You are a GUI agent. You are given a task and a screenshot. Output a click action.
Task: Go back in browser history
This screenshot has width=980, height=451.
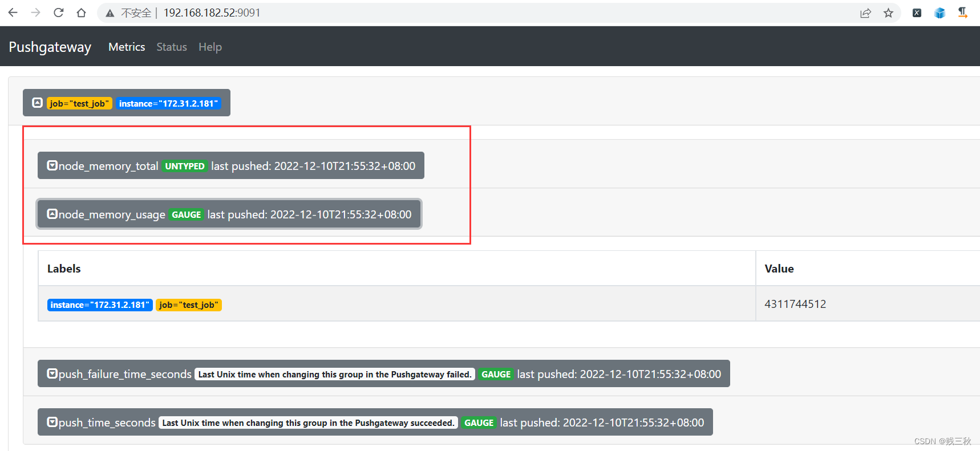[x=13, y=13]
